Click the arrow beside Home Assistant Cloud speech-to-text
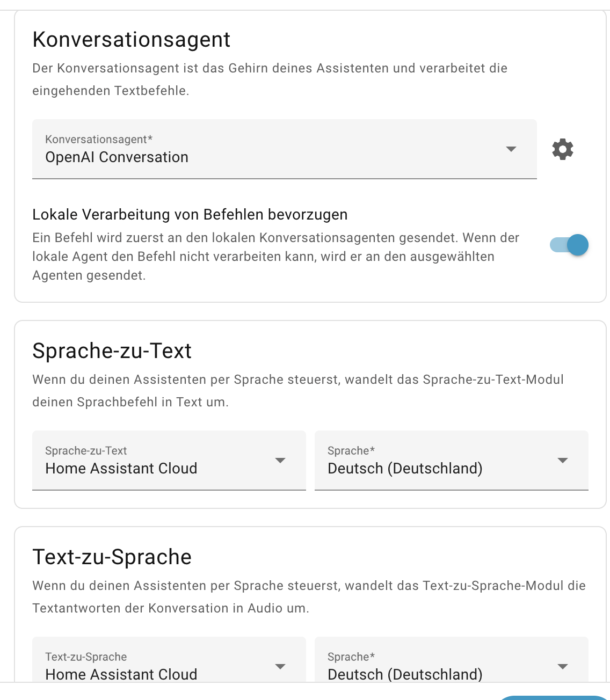Viewport: 610px width, 700px height. 280,461
